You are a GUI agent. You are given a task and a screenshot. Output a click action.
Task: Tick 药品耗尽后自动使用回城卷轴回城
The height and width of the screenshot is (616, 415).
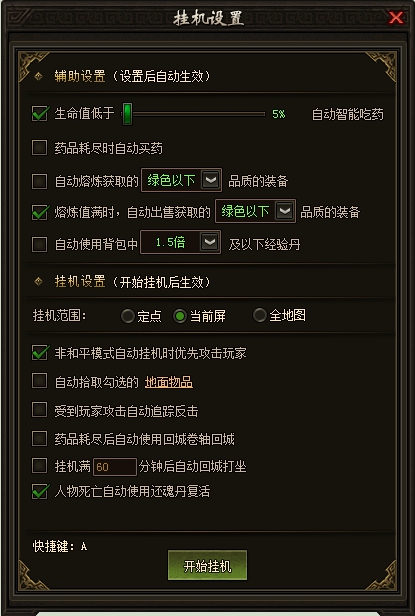(39, 438)
